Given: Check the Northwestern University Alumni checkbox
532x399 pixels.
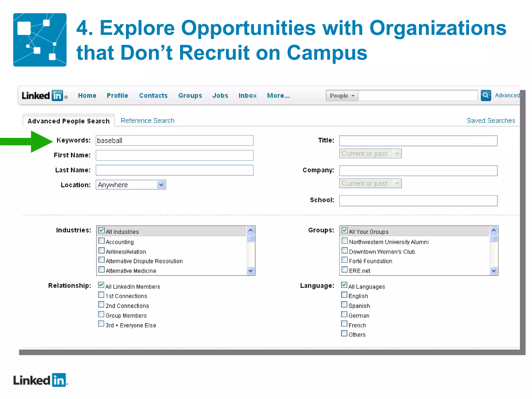Looking at the screenshot, I should [x=345, y=241].
